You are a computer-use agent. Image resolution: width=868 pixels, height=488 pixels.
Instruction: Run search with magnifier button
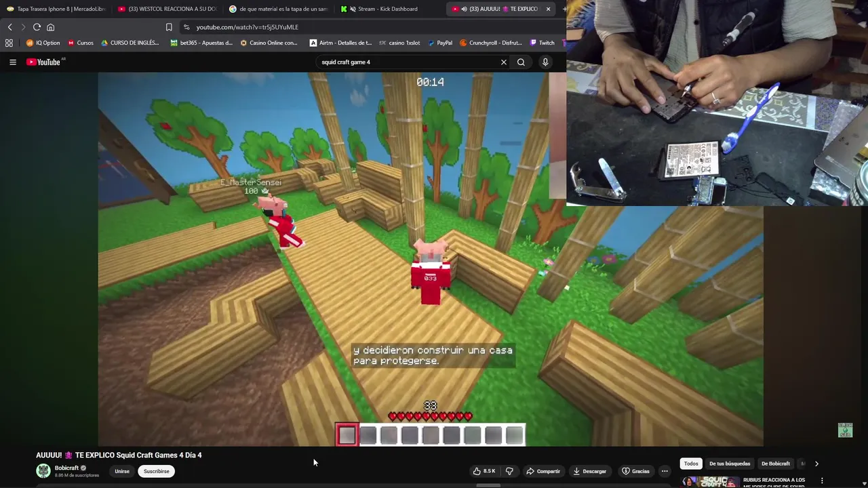(521, 62)
